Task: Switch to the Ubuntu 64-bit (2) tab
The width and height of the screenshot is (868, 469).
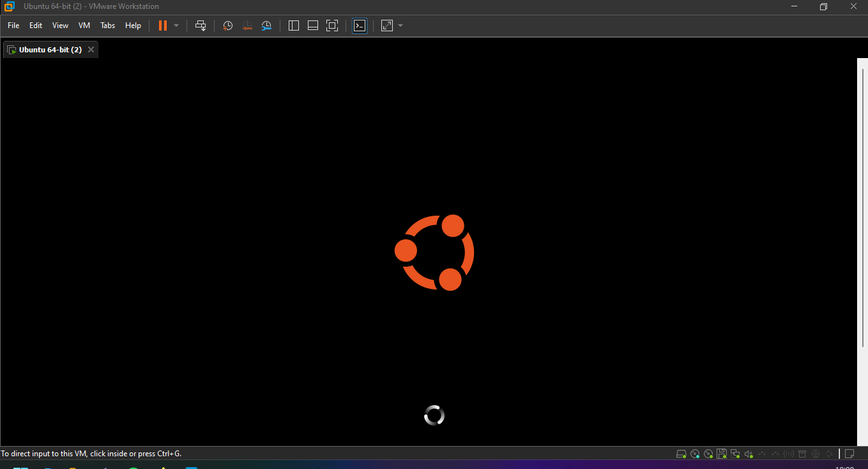Action: 50,50
